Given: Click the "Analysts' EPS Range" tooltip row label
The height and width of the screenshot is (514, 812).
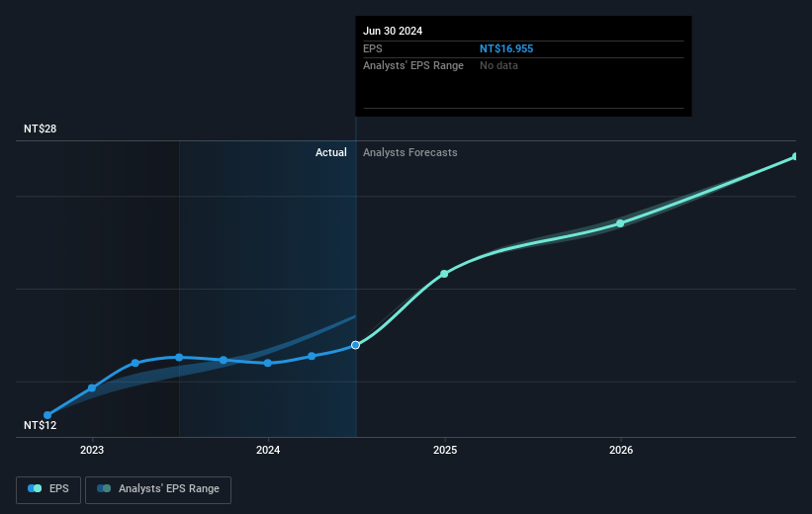Looking at the screenshot, I should (413, 66).
